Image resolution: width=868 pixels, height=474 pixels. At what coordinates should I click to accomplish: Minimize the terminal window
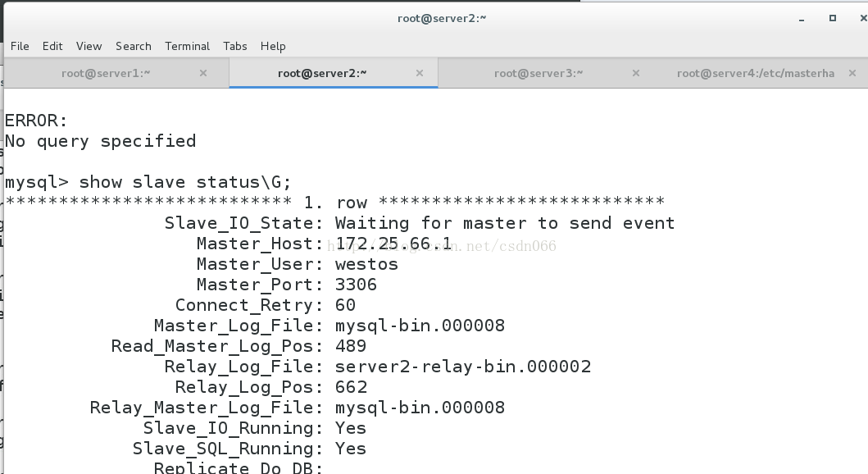pyautogui.click(x=802, y=19)
